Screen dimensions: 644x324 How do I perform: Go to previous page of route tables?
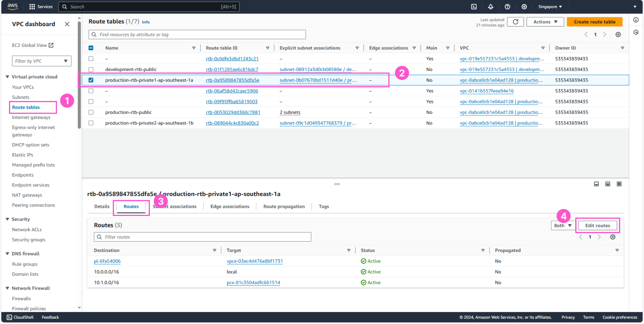click(x=586, y=35)
